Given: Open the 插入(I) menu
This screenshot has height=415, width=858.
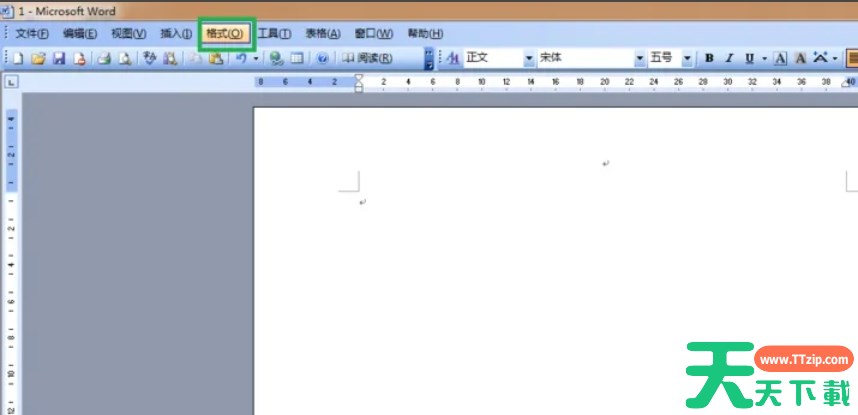Looking at the screenshot, I should pos(176,34).
